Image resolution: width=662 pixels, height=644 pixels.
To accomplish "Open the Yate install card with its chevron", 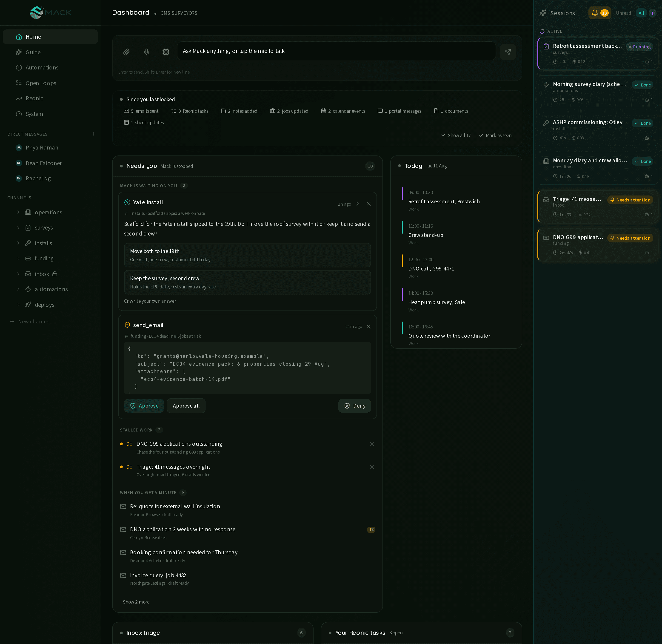I will (357, 204).
